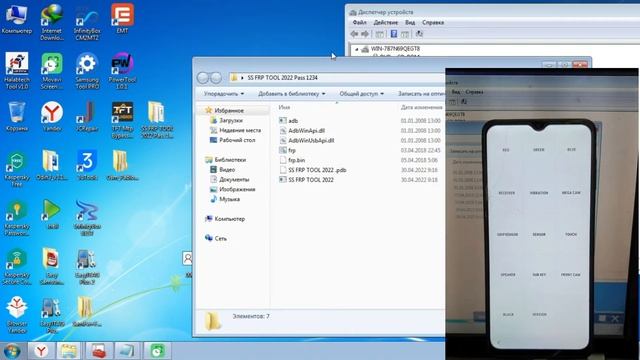
Task: Launch InfinityBox BEST desktop shortcut
Action: pyautogui.click(x=87, y=218)
